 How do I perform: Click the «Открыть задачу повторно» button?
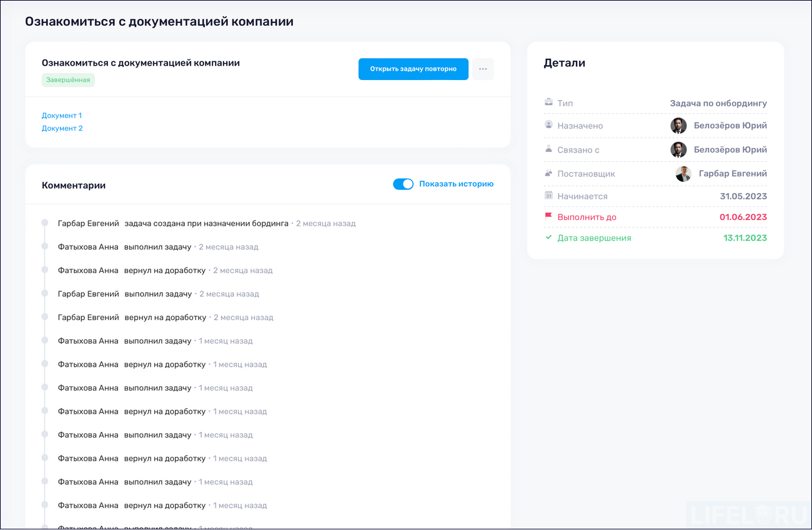tap(413, 69)
